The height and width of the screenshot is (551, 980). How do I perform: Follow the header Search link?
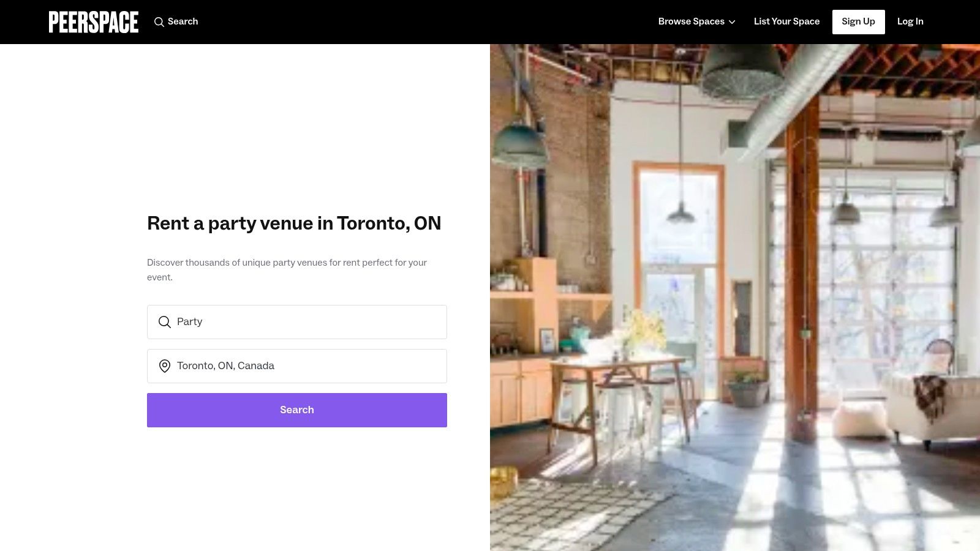point(183,21)
